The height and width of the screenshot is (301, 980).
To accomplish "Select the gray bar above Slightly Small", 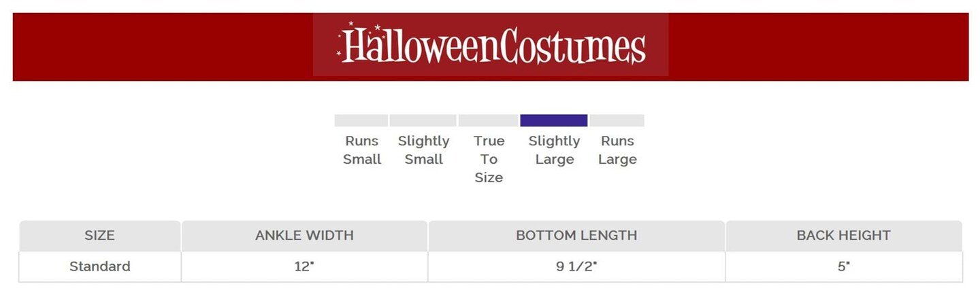I will 423,120.
